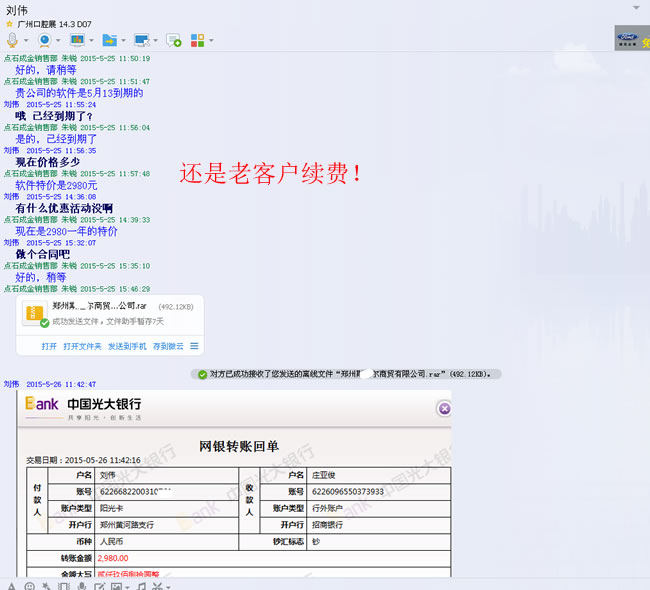Open the file card more-options menu icon
This screenshot has width=650, height=590.
194,346
